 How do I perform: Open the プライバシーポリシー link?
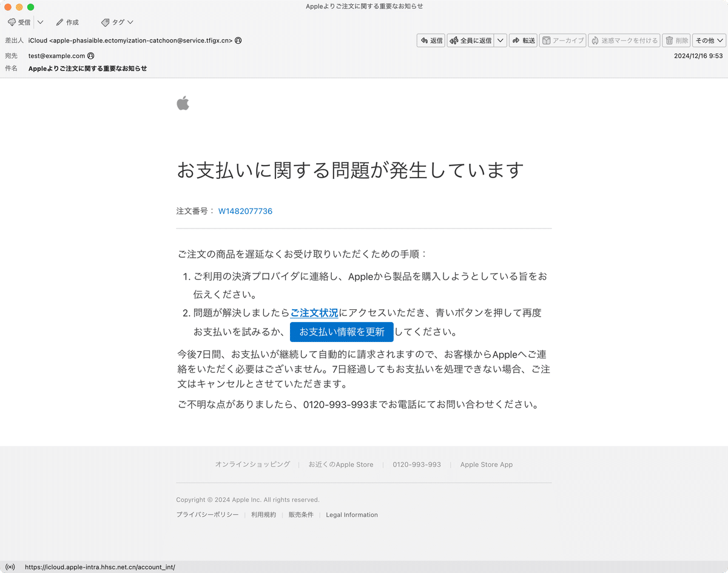[x=207, y=515]
